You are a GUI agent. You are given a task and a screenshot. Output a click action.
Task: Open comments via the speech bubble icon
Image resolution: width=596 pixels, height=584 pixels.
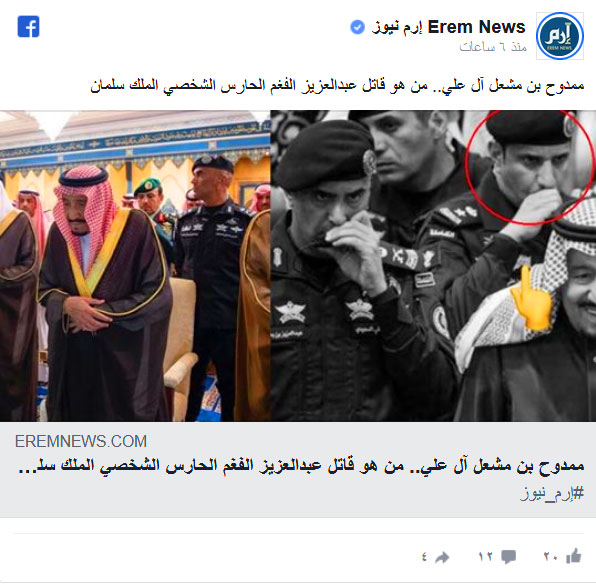coord(509,557)
